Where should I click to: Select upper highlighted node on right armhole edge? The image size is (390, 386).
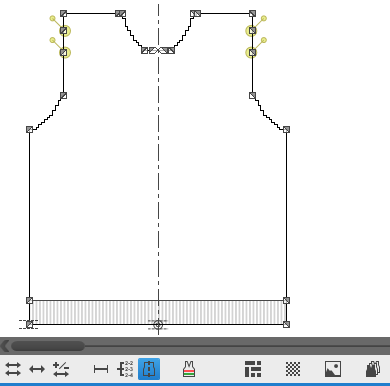252,31
